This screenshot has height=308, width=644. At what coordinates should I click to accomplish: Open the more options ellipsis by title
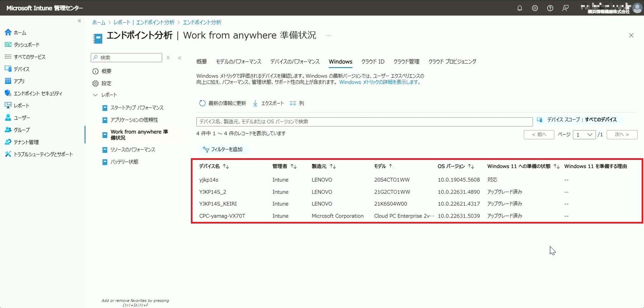pos(328,35)
